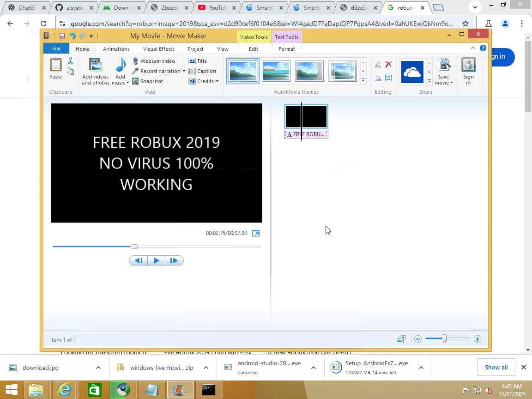This screenshot has height=399, width=532.
Task: Select the black clip on the storyboard
Action: (x=306, y=116)
